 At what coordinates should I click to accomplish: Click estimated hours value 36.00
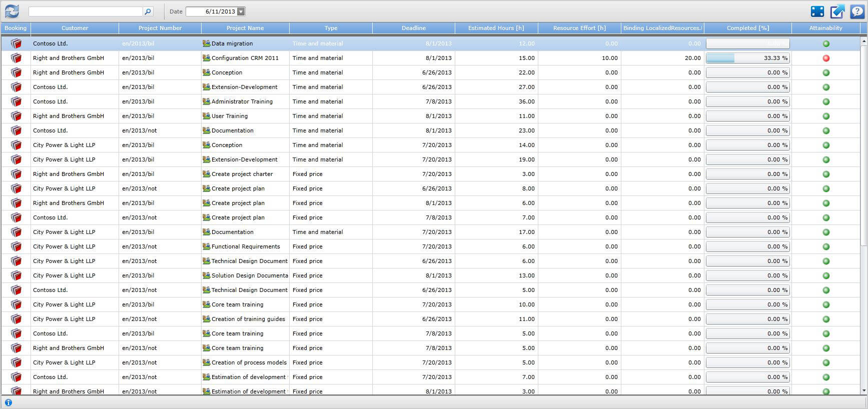[x=526, y=101]
